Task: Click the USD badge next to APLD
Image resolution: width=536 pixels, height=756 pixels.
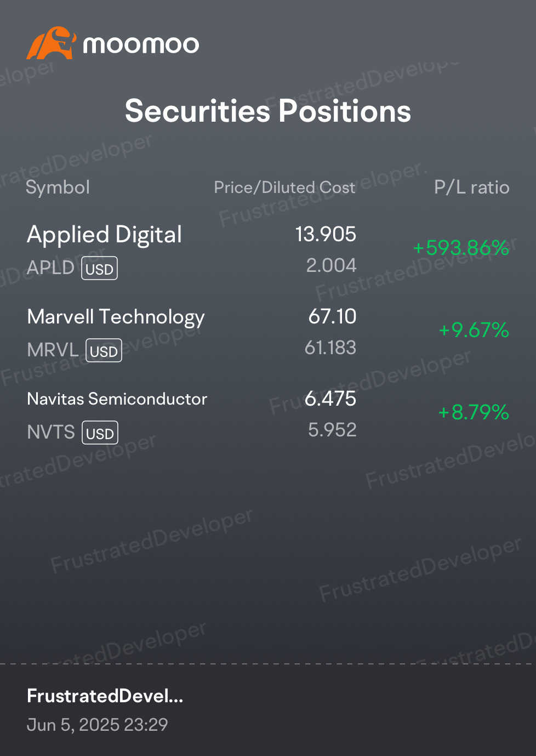Action: 100,269
